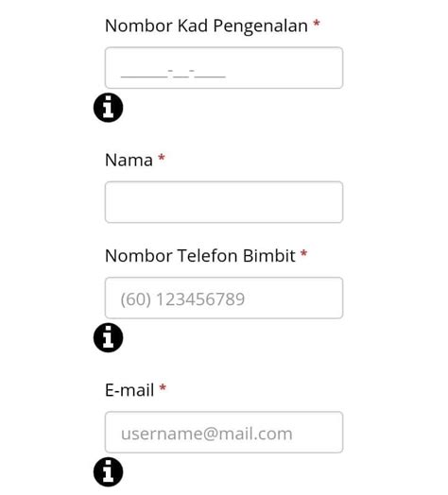Click required asterisk next to E-mail
The height and width of the screenshot is (495, 448).
163,387
